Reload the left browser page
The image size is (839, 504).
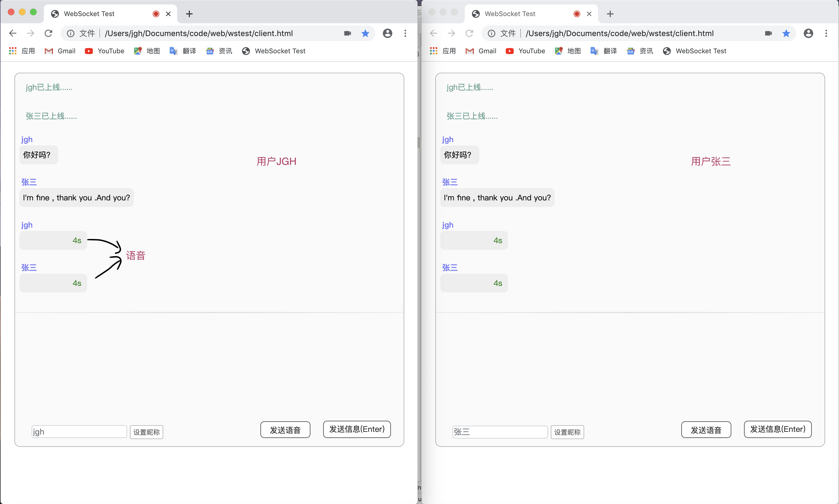pos(48,33)
